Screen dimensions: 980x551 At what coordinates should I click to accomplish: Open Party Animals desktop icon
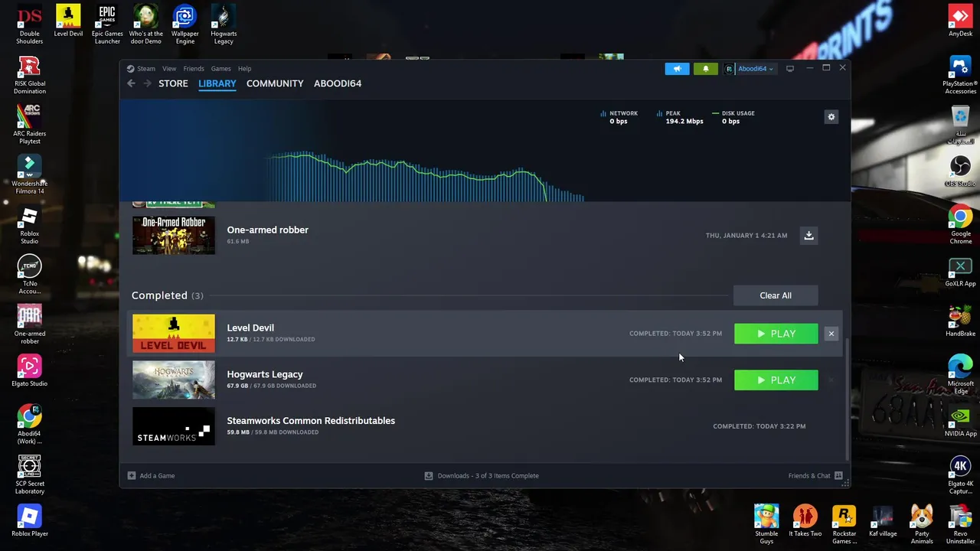(922, 524)
